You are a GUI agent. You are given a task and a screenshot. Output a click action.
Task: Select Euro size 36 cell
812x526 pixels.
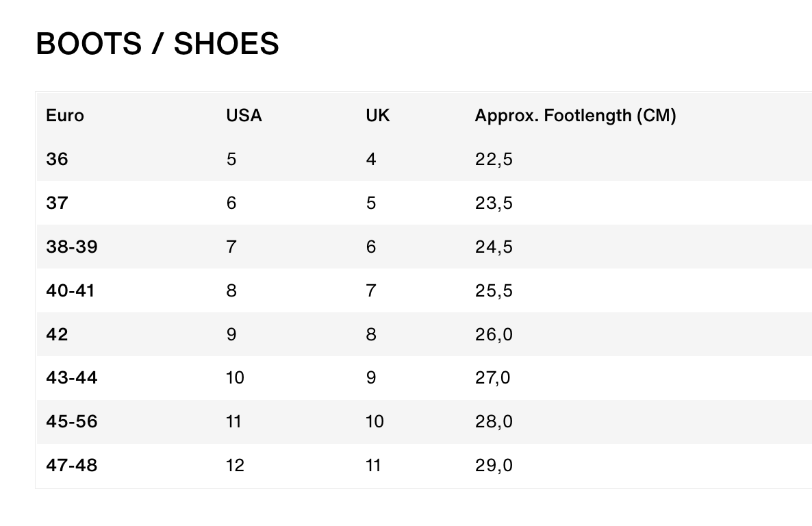58,160
